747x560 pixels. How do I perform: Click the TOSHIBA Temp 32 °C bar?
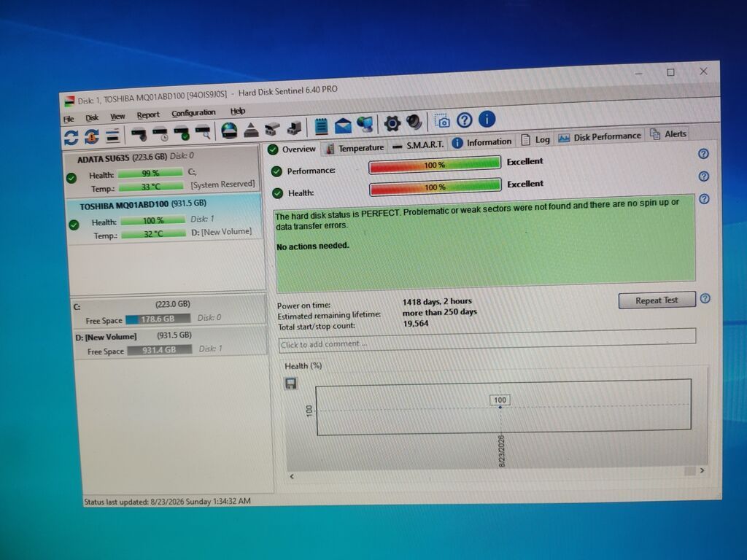153,234
